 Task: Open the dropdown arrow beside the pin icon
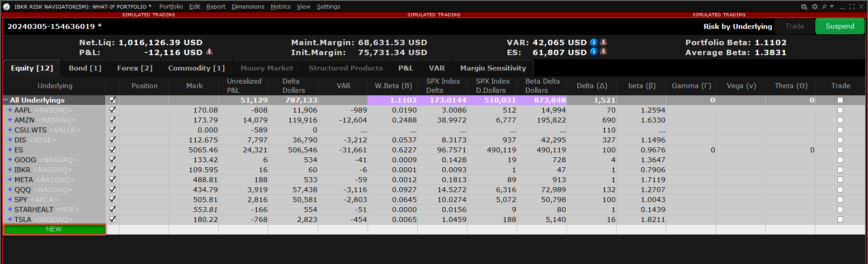832,6
